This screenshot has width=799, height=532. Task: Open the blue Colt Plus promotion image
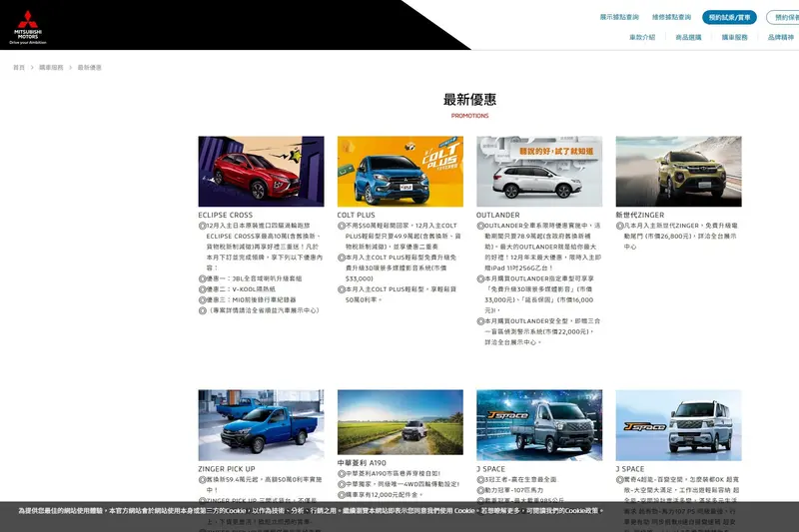coord(400,171)
